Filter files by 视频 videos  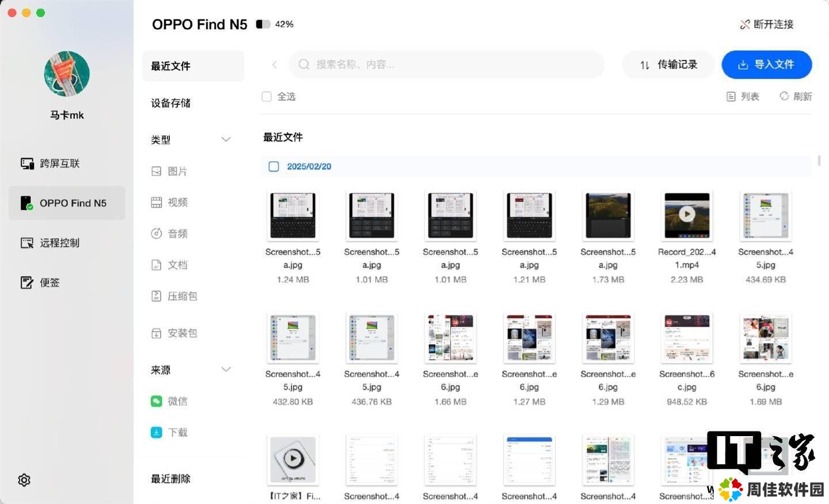point(169,203)
